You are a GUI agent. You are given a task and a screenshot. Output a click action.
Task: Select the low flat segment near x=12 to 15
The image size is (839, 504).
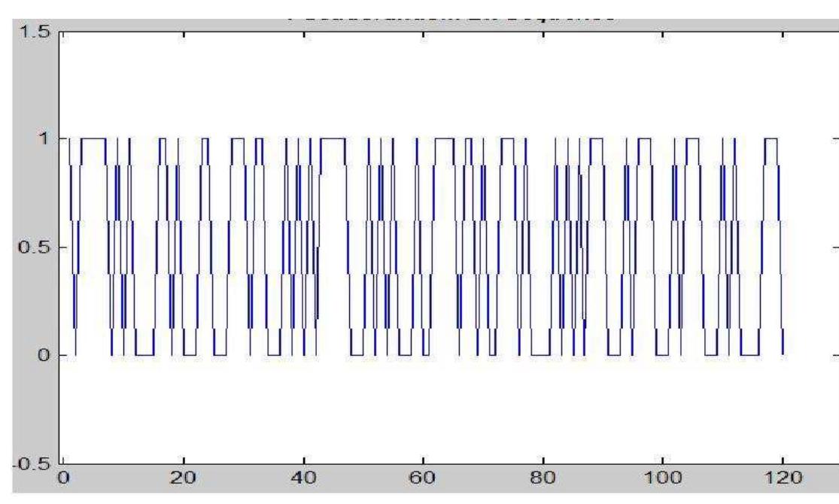point(144,355)
